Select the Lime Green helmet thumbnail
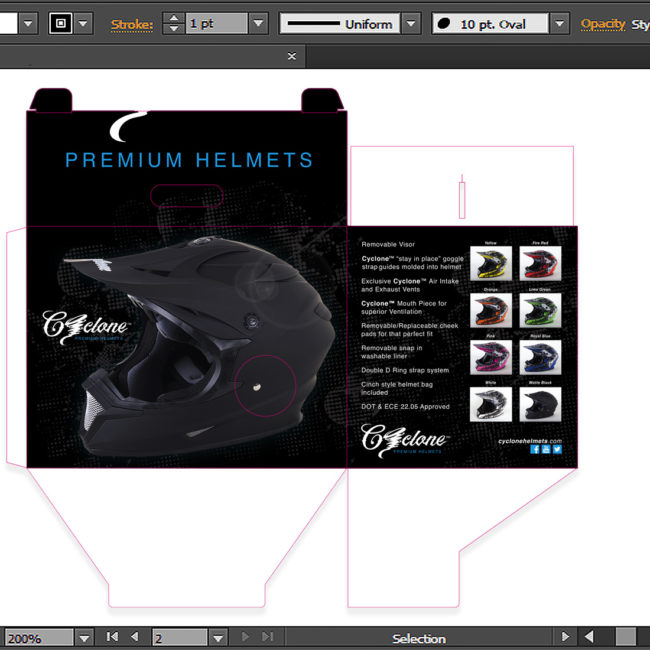Screen dimensions: 650x650 click(x=541, y=310)
